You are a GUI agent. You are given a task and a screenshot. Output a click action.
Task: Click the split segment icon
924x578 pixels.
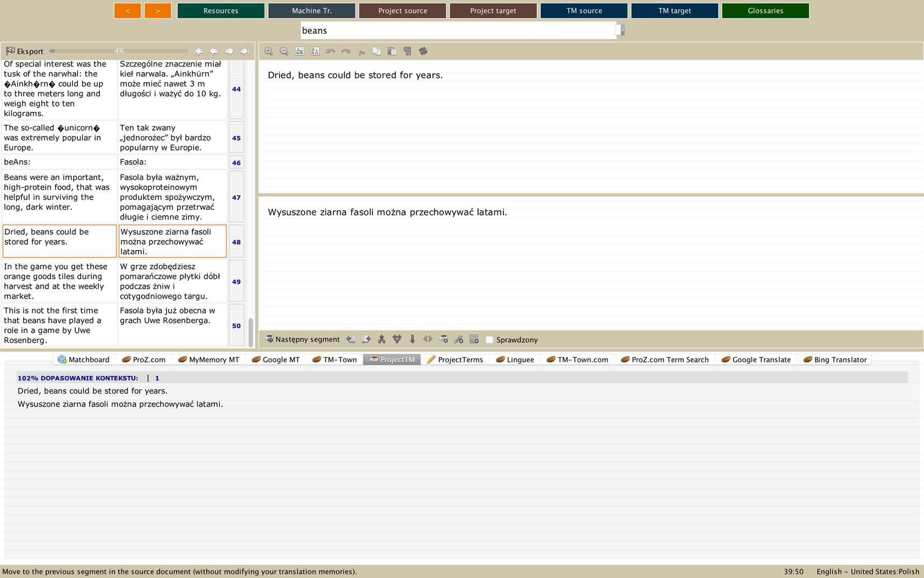point(397,339)
